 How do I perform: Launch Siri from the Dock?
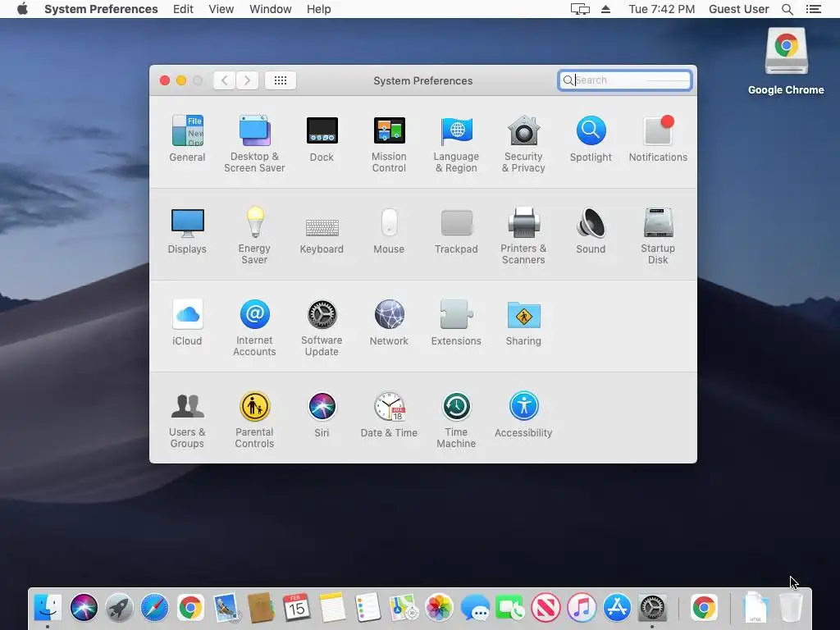pyautogui.click(x=84, y=608)
